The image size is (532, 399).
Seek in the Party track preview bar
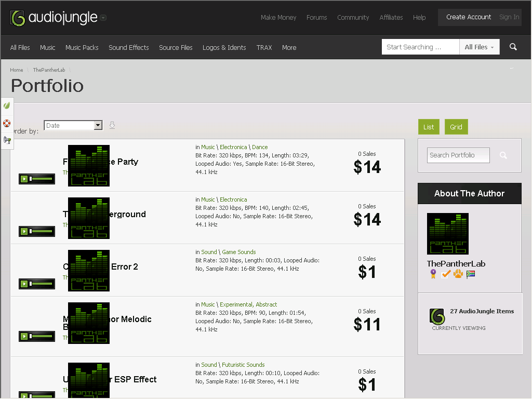pyautogui.click(x=42, y=179)
